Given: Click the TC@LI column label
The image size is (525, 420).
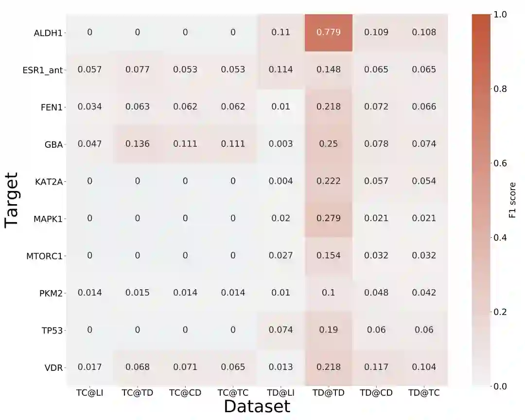Looking at the screenshot, I should [x=90, y=393].
